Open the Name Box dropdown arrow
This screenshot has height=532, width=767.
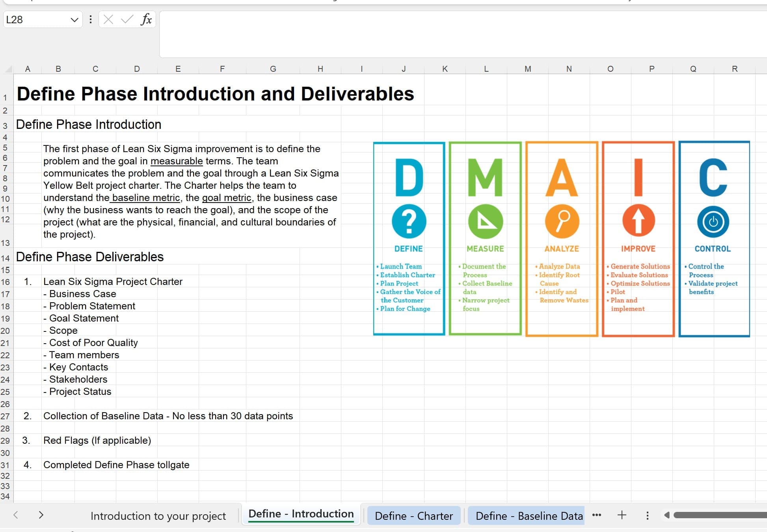click(74, 20)
